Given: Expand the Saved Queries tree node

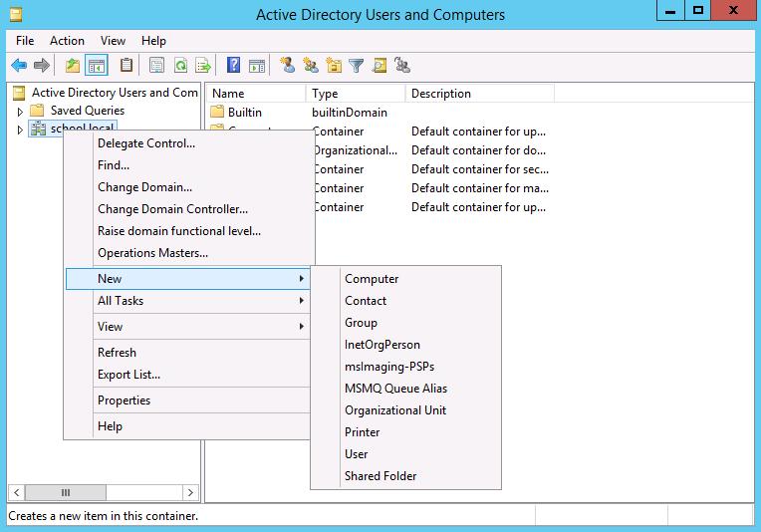Looking at the screenshot, I should (x=20, y=112).
